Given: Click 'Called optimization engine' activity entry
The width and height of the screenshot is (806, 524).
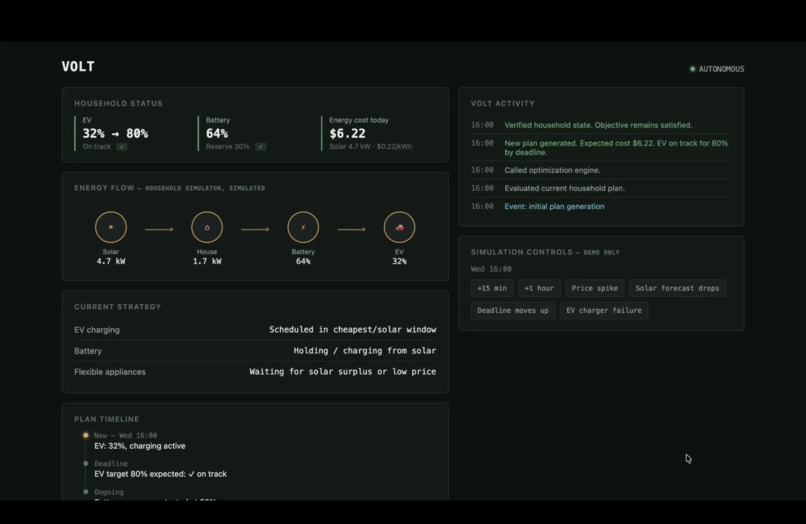Looking at the screenshot, I should pyautogui.click(x=552, y=170).
